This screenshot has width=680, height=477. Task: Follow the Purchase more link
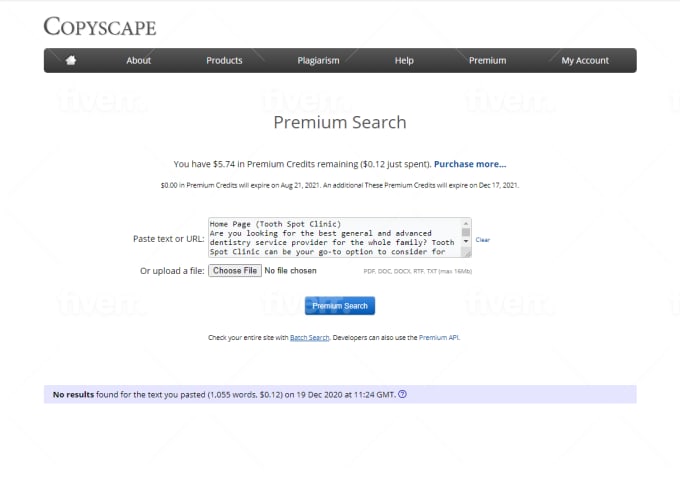470,164
